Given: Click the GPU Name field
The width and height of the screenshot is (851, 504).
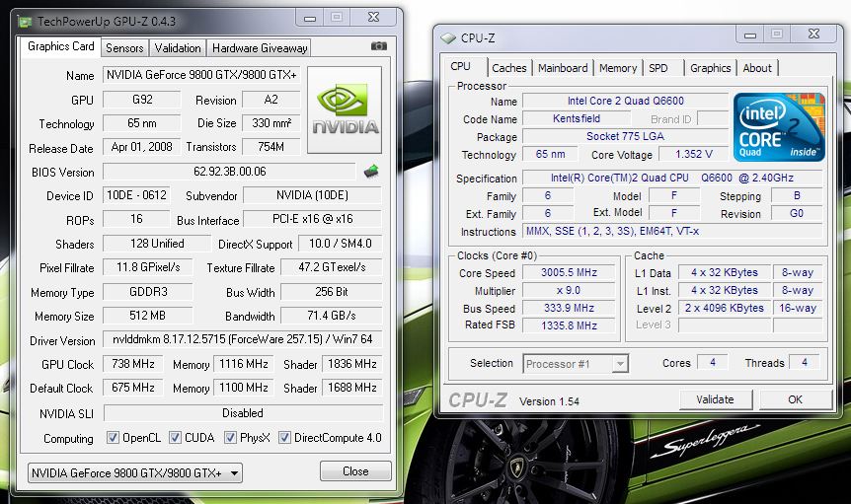Looking at the screenshot, I should point(201,75).
